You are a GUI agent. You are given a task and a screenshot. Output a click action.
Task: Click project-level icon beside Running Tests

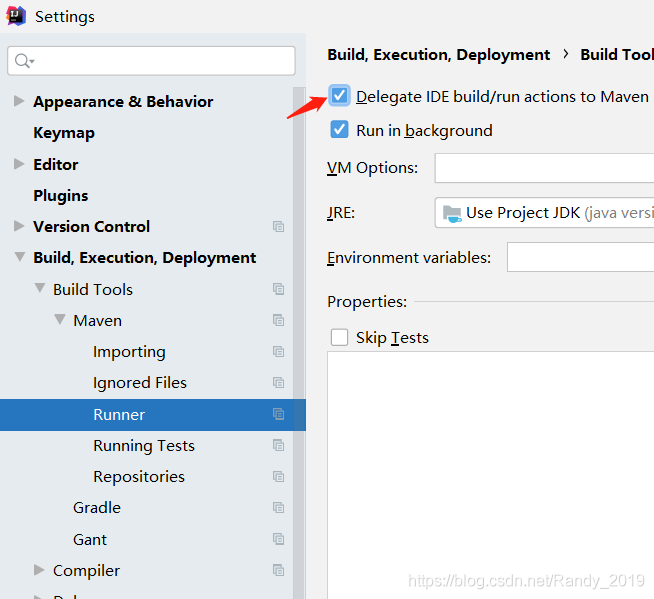278,445
